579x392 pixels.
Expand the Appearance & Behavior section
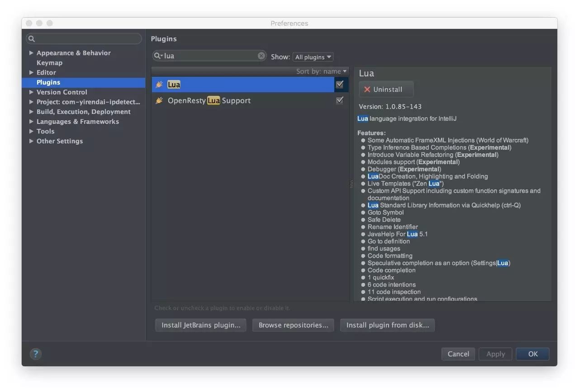31,53
